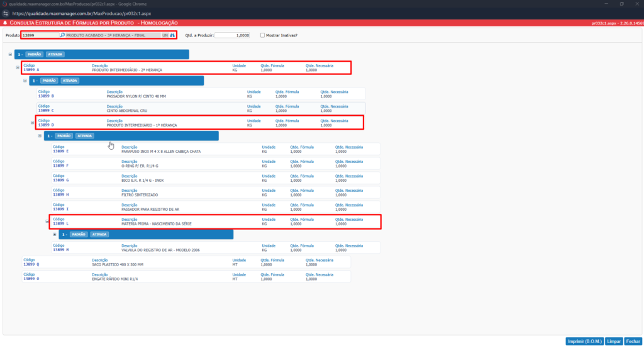Collapse the formula node under 13899 D

tap(40, 135)
